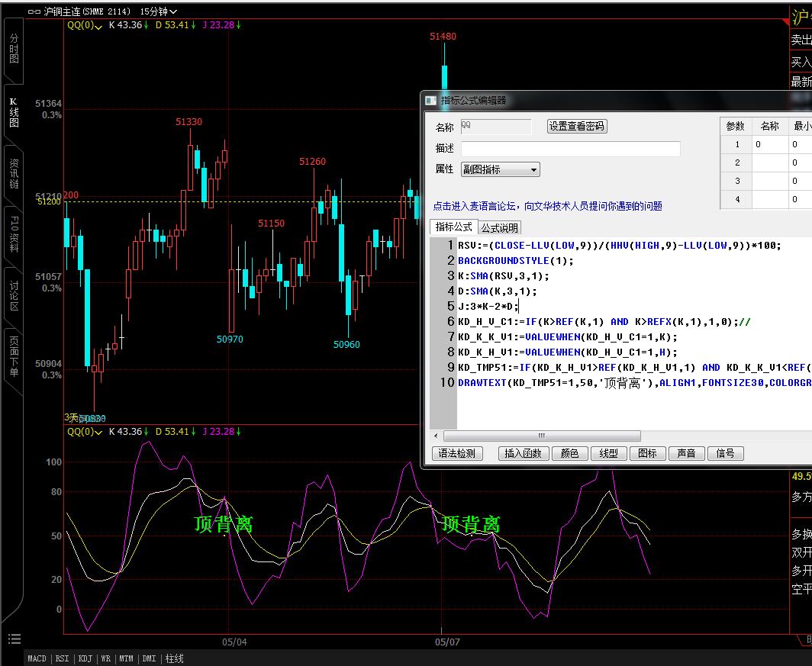This screenshot has width=812, height=666.
Task: Click the 线型 line style button
Action: 608,453
